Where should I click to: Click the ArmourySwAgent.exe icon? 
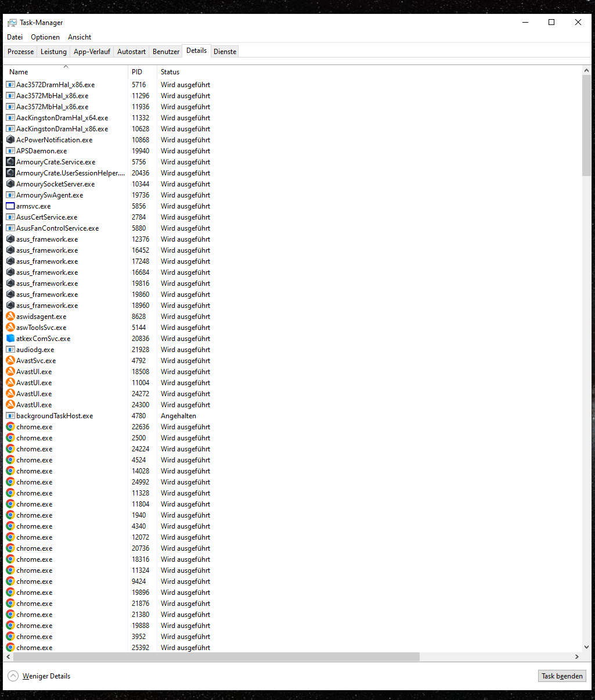(x=10, y=195)
